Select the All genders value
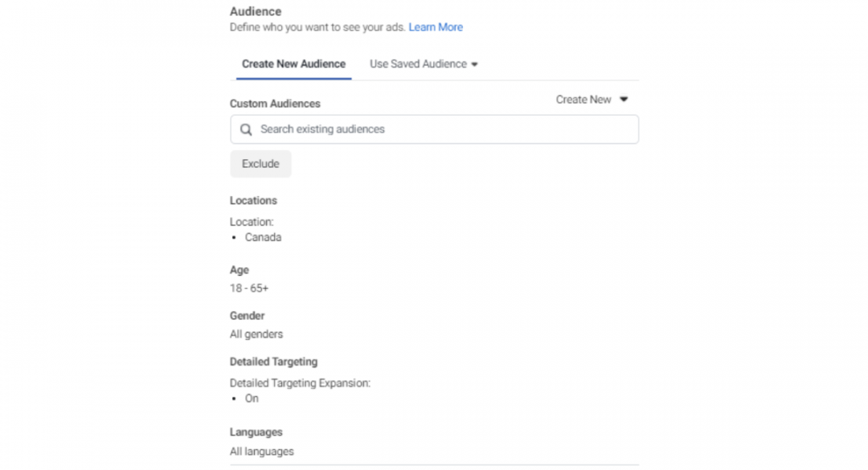The height and width of the screenshot is (470, 868). point(256,334)
